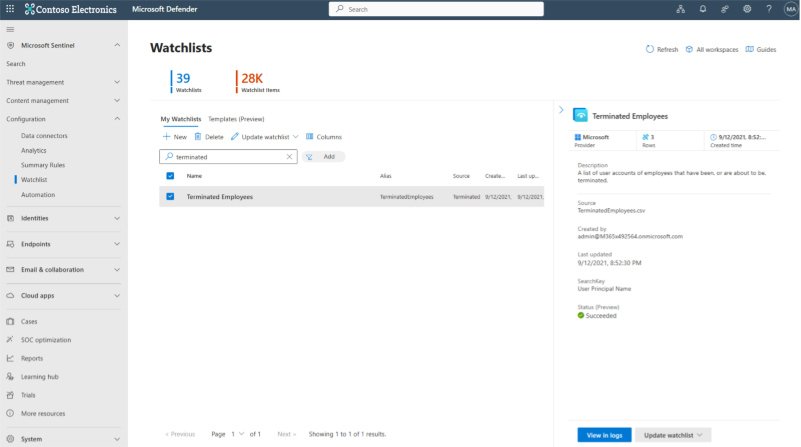801x447 pixels.
Task: Click the Reports chart icon
Action: point(10,358)
